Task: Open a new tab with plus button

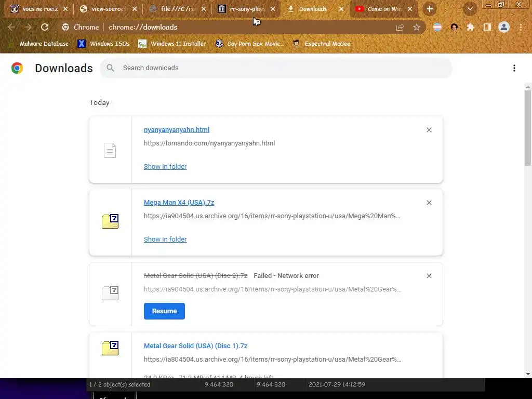Action: coord(430,9)
